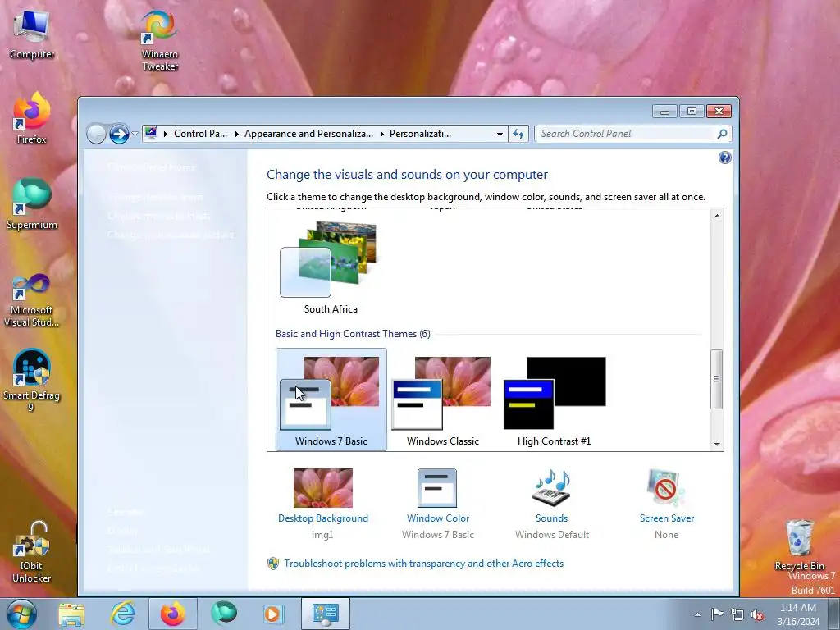Open the recent pages dropdown arrow
This screenshot has height=630, width=840.
[135, 134]
